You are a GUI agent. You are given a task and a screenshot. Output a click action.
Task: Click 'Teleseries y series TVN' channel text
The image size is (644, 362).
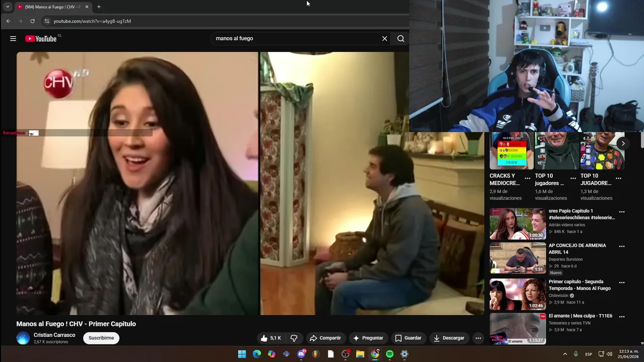570,323
